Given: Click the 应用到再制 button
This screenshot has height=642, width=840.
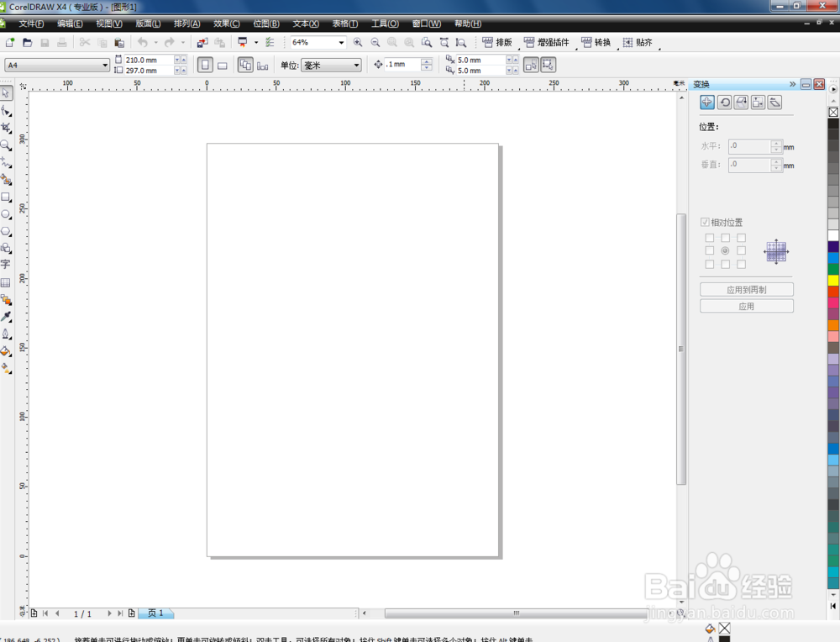Looking at the screenshot, I should pos(746,290).
